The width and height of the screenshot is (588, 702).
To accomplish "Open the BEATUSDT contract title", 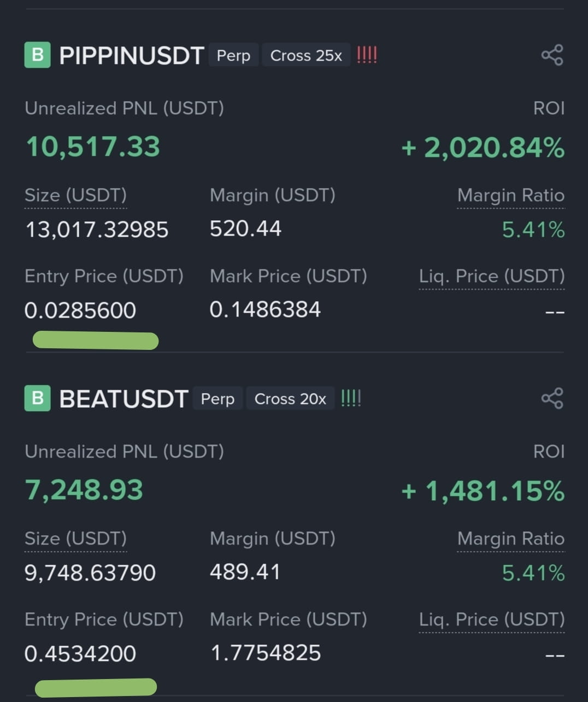I will tap(124, 399).
